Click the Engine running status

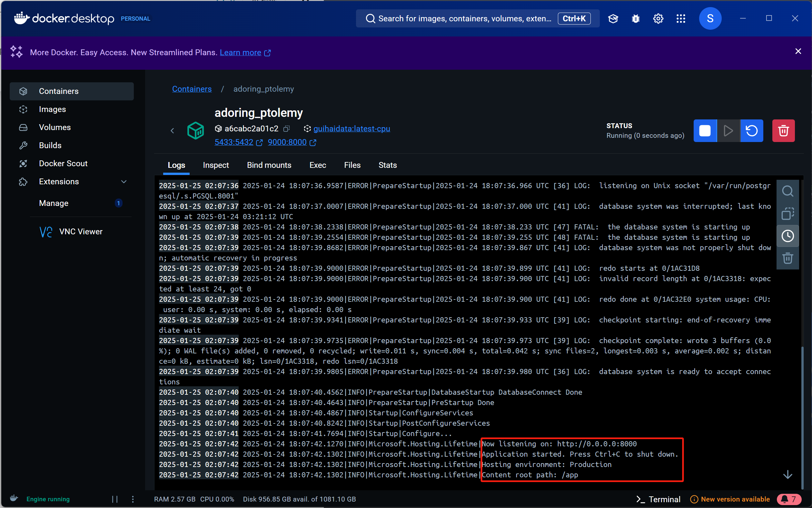48,499
